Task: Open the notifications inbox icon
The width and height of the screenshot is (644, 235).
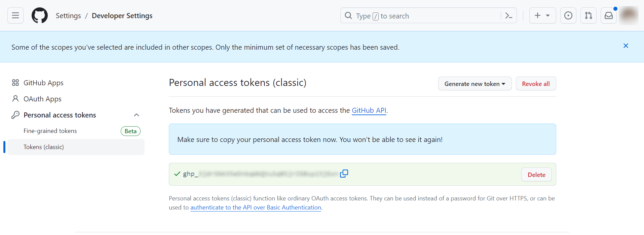Action: [x=608, y=15]
